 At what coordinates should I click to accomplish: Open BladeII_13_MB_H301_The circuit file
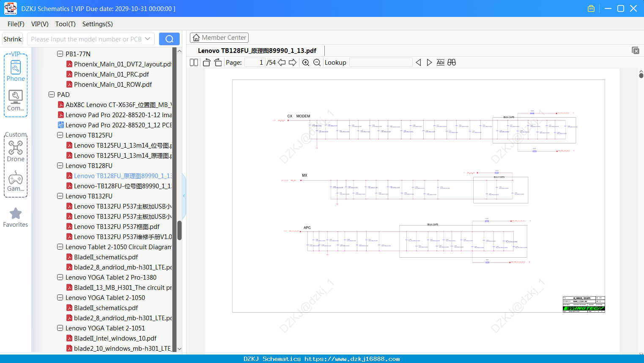coord(119,288)
